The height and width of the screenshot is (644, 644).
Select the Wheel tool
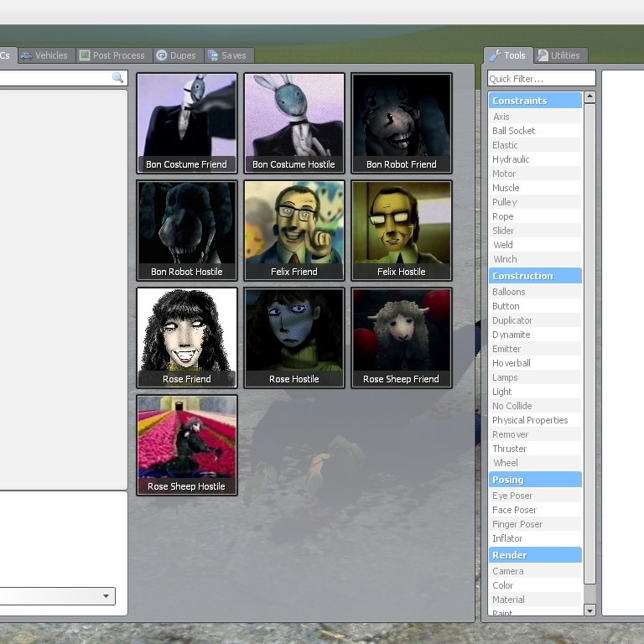[x=535, y=463]
